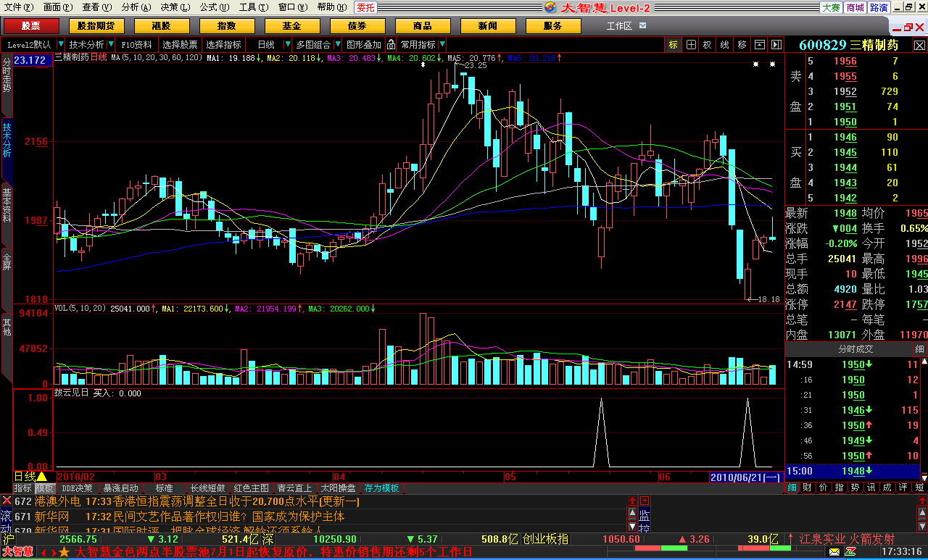
Task: Open the 商城 store button
Action: pos(855,7)
